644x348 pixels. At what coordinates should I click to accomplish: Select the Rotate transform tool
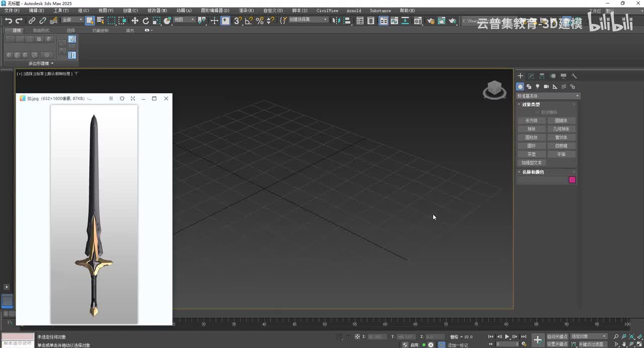point(146,21)
